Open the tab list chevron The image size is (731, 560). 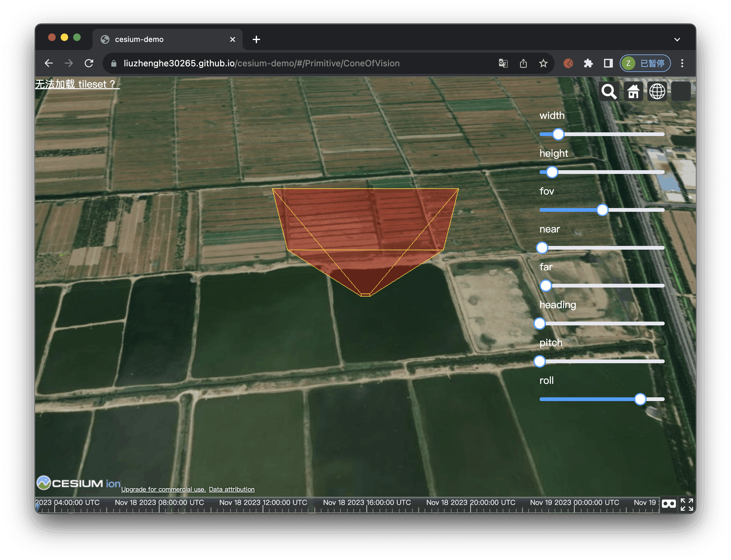coord(677,39)
